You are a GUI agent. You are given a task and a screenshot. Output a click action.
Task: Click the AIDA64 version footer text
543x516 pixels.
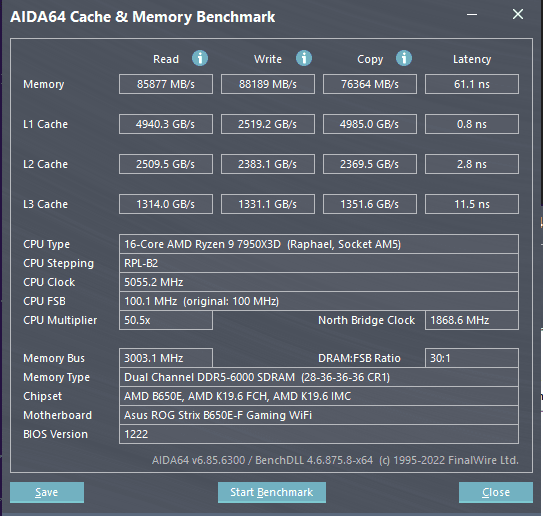[x=335, y=460]
